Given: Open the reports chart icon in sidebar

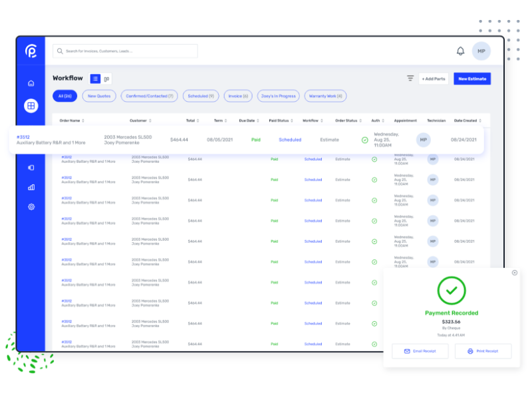Looking at the screenshot, I should [31, 188].
